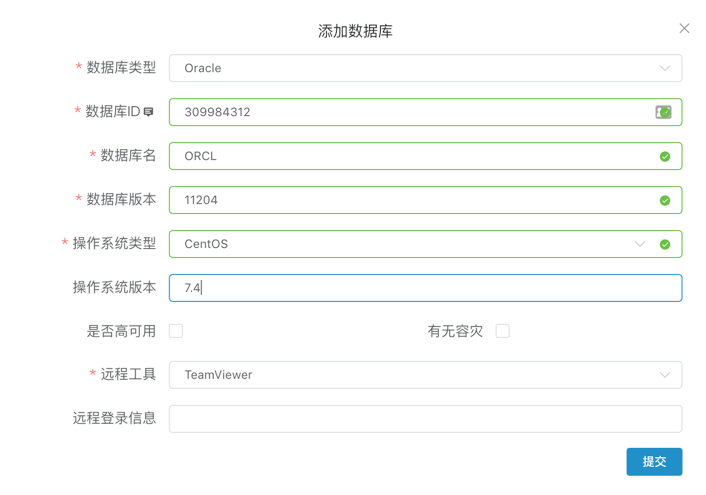Tick the 有无容灾 checkbox
This screenshot has width=706, height=495.
[x=503, y=331]
